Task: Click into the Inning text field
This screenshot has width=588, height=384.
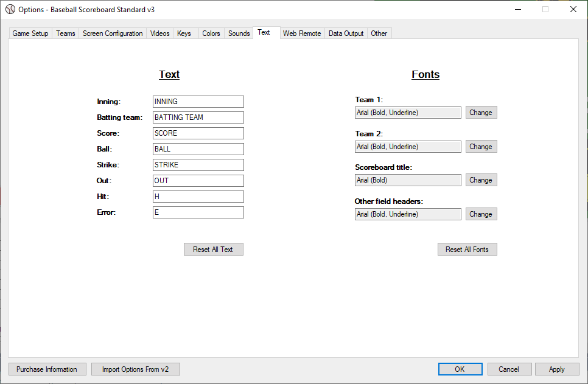Action: click(198, 102)
